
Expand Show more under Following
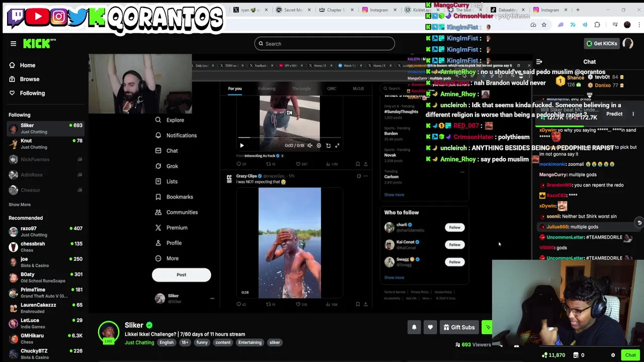tap(20, 205)
